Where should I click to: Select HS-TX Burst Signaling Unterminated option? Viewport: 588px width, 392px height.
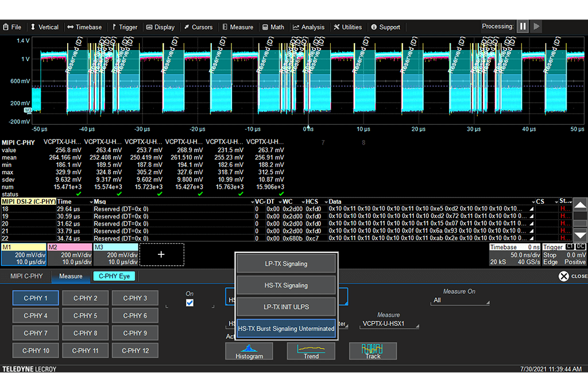tap(285, 328)
